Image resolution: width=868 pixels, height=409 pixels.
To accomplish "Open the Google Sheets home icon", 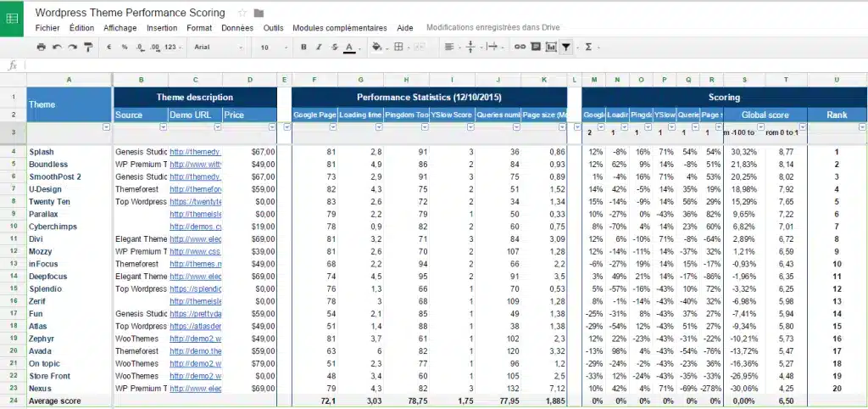I will (13, 17).
